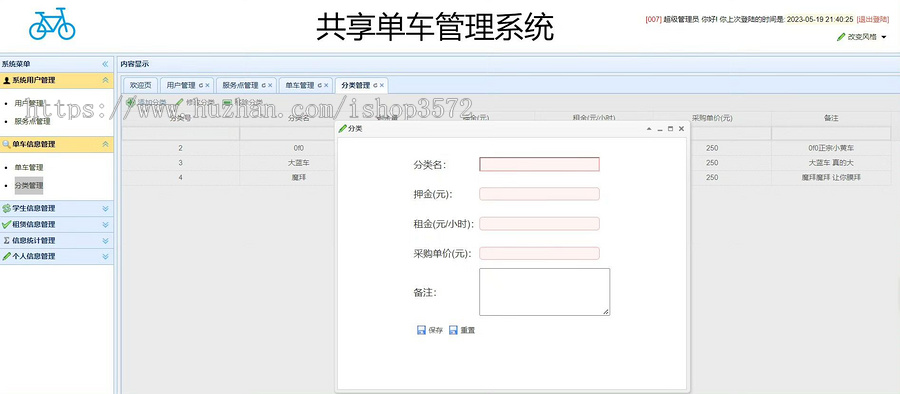Click inside the 备注 text area

(544, 292)
